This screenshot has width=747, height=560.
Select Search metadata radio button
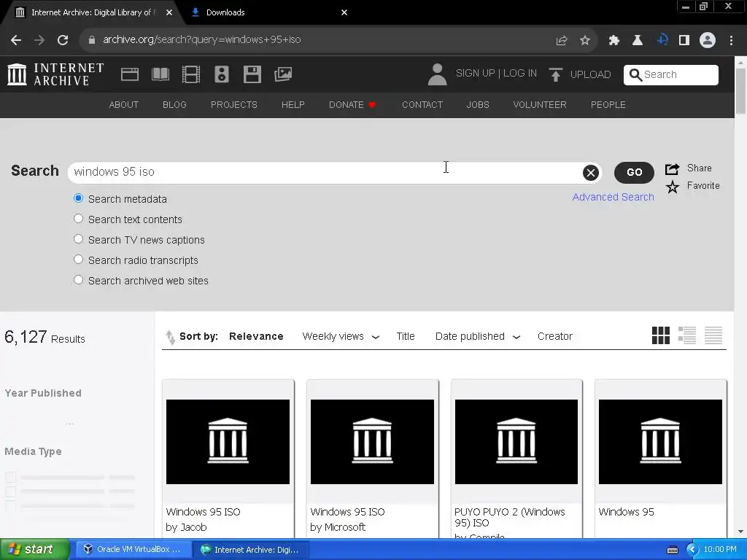[x=79, y=198]
